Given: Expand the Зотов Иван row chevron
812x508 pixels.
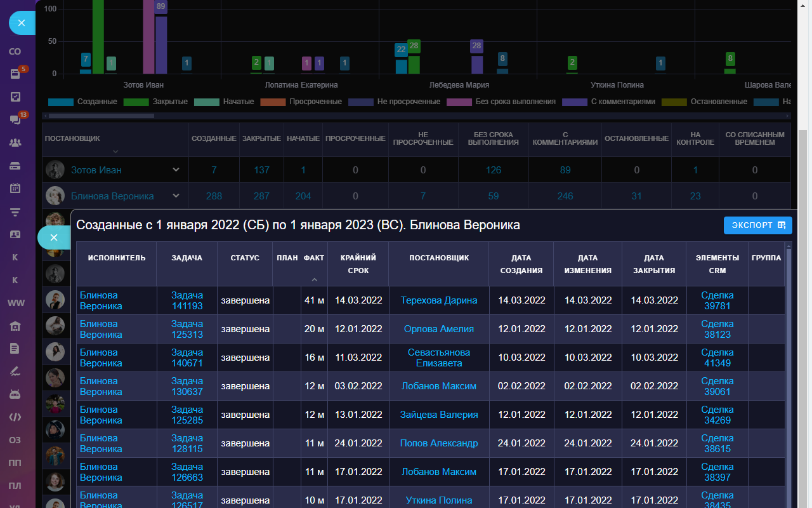Looking at the screenshot, I should 176,170.
